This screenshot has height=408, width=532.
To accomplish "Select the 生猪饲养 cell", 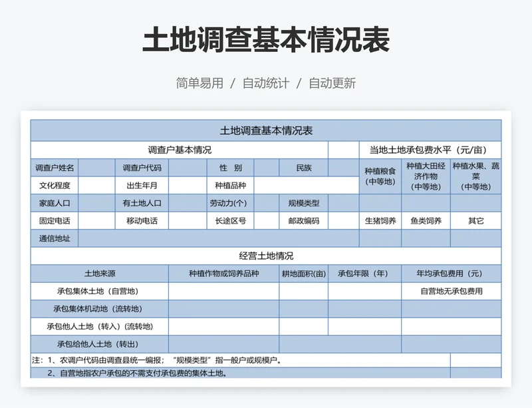I will tap(380, 221).
